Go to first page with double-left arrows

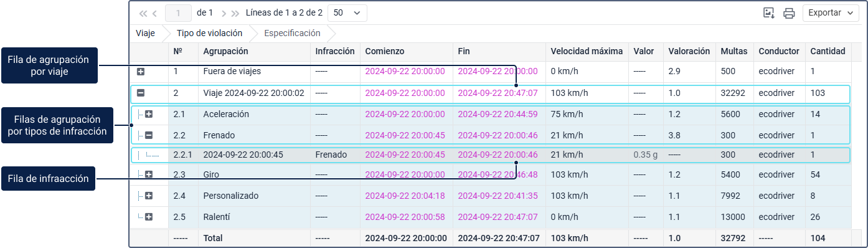tap(143, 13)
